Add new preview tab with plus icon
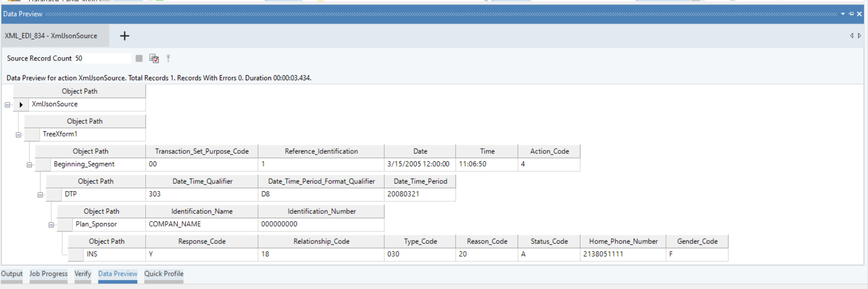Screen dimensions: 868x289 (124, 36)
